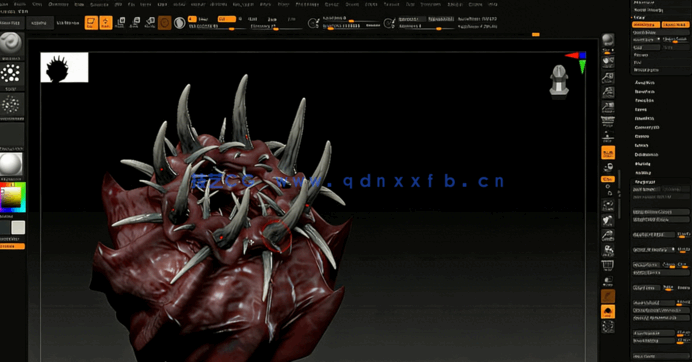Toggle the Zcut mode
Image resolution: width=692 pixels, height=362 pixels.
[291, 19]
